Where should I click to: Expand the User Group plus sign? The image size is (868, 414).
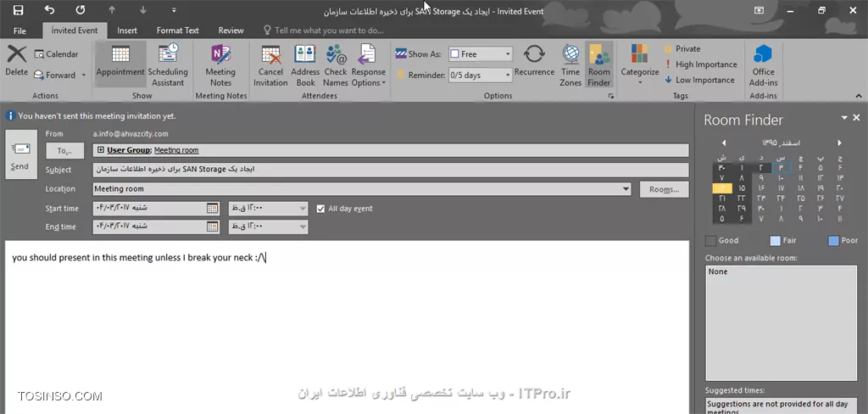pyautogui.click(x=100, y=150)
